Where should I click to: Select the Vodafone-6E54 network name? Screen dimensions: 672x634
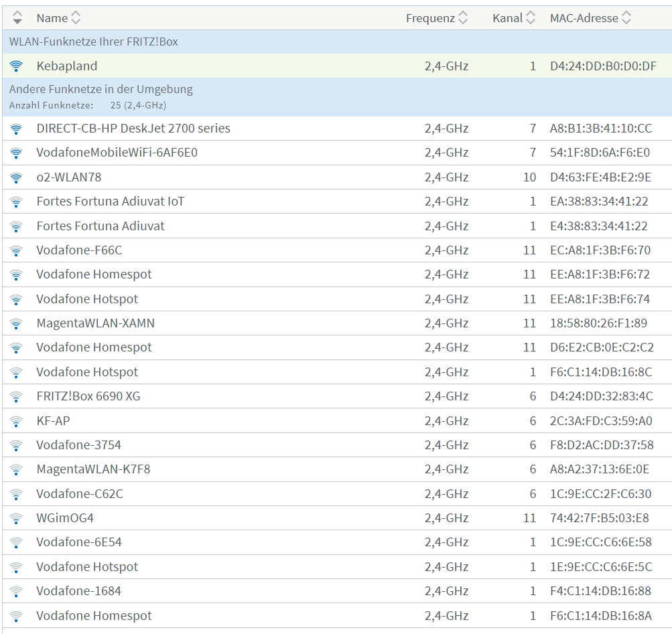coord(79,542)
